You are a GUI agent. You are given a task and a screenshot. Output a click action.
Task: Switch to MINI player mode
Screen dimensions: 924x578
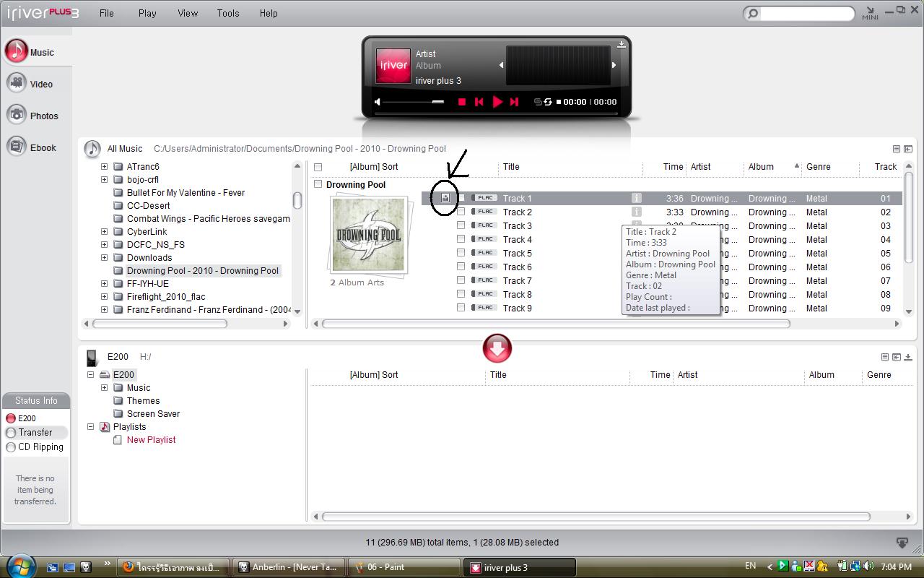point(870,14)
